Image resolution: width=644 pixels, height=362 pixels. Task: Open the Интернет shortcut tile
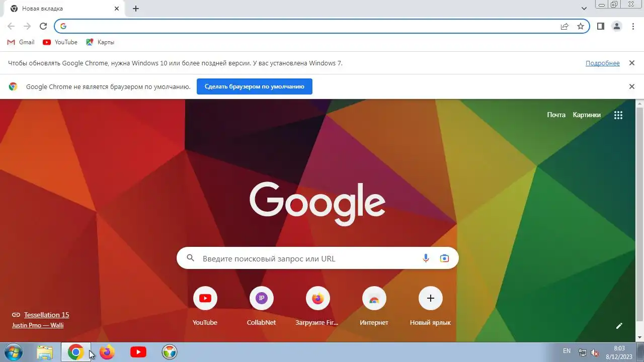coord(374,306)
